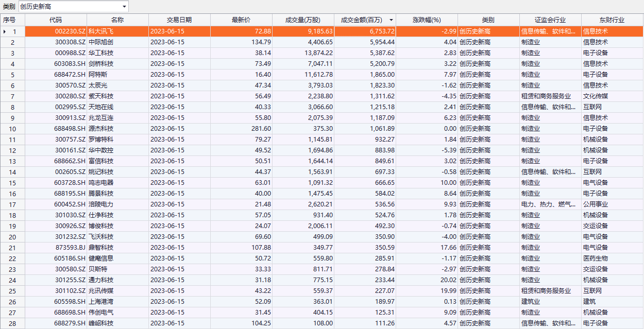Image resolution: width=644 pixels, height=329 pixels.
Task: Select row number 10 header
Action: (12, 129)
